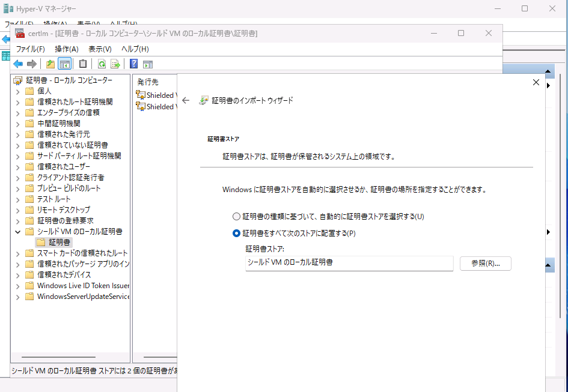Click the 証明書ストア input field
Image resolution: width=568 pixels, height=392 pixels.
point(349,263)
